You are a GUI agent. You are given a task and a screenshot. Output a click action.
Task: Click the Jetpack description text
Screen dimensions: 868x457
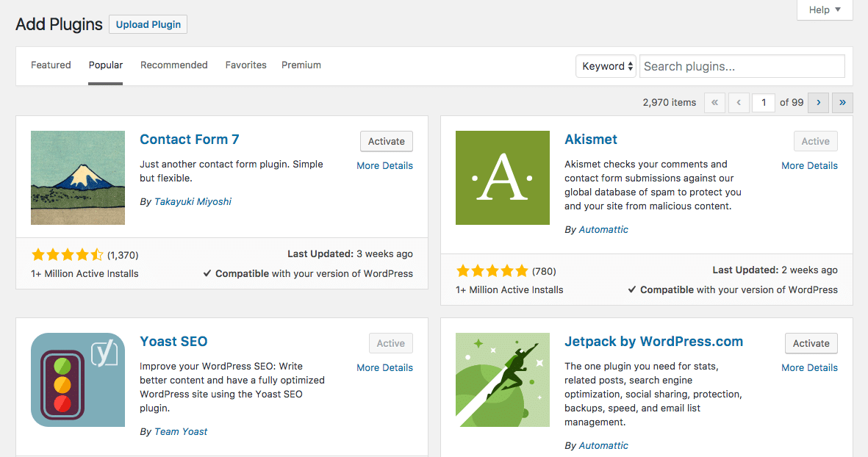tap(653, 394)
